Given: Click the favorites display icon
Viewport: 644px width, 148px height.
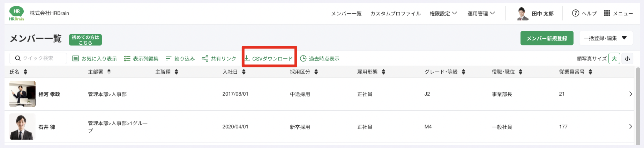Looking at the screenshot, I should [75, 58].
